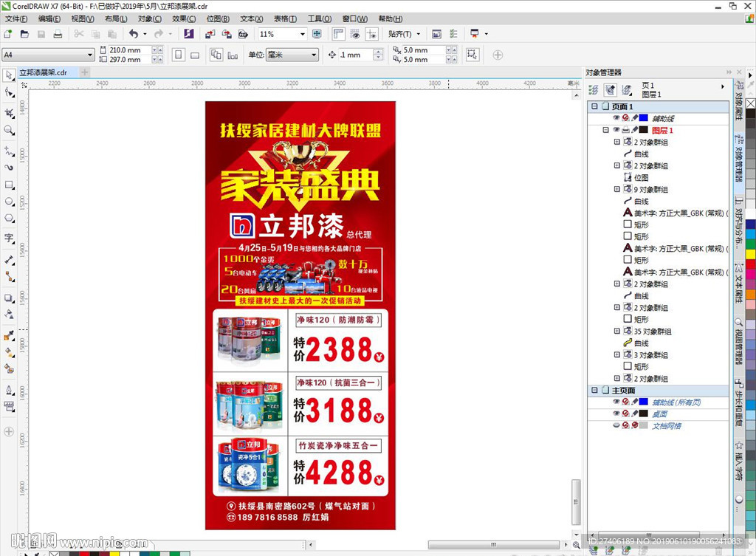756x556 pixels.
Task: Select the Interactive Fill tool
Action: click(x=9, y=352)
